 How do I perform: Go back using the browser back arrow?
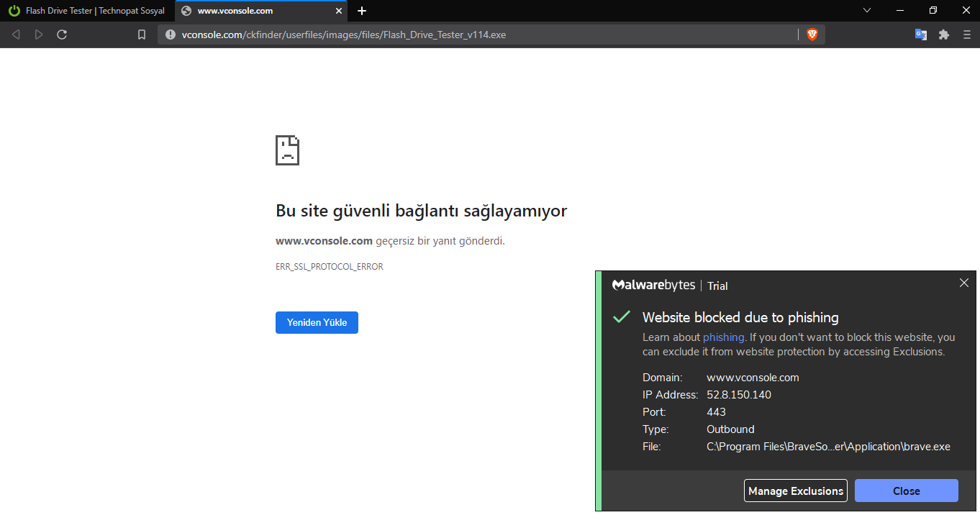click(16, 35)
